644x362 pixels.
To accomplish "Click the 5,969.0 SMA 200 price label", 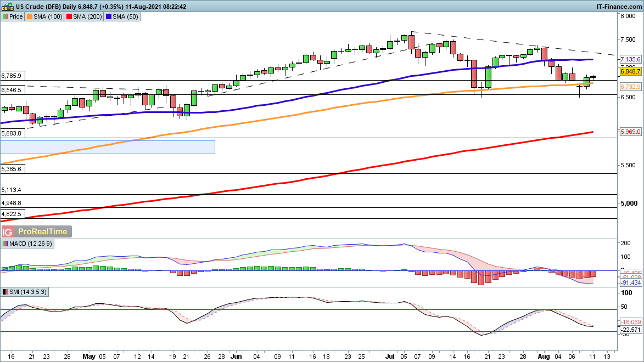I will click(630, 132).
